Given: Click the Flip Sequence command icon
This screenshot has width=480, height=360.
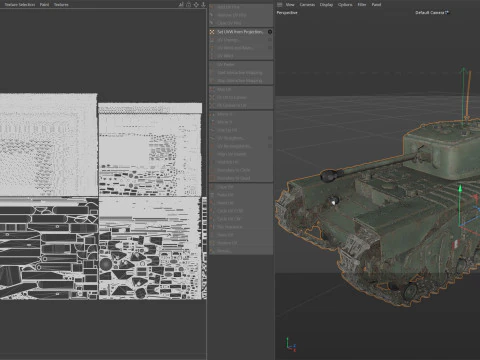Looking at the screenshot, I should coord(212,227).
